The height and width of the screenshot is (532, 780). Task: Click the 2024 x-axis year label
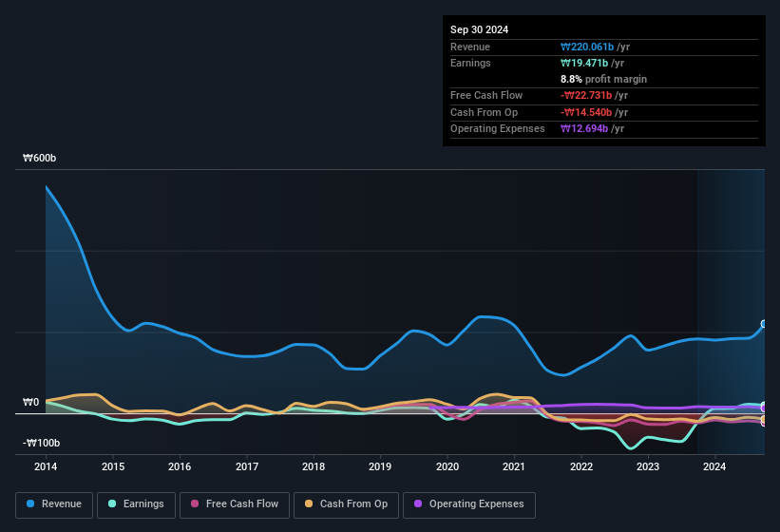tap(714, 466)
